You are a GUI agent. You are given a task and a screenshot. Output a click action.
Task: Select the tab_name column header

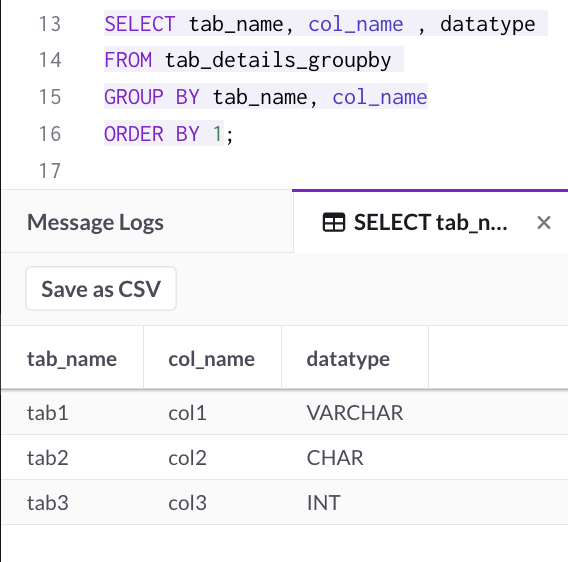(x=72, y=359)
